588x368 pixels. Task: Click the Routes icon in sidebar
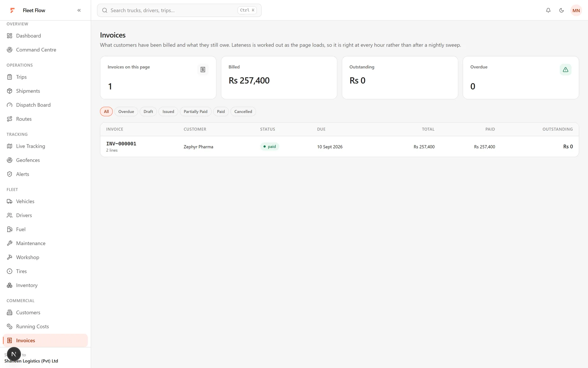click(9, 119)
